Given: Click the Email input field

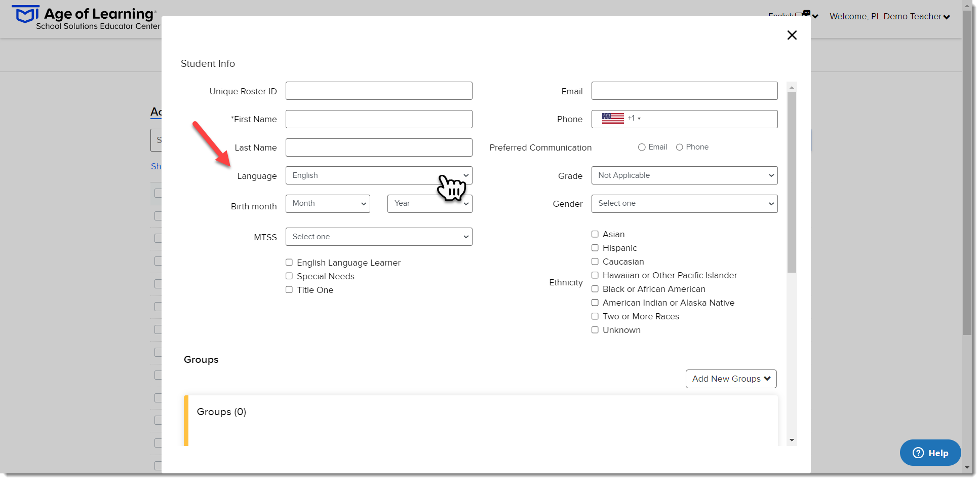Looking at the screenshot, I should pyautogui.click(x=684, y=91).
